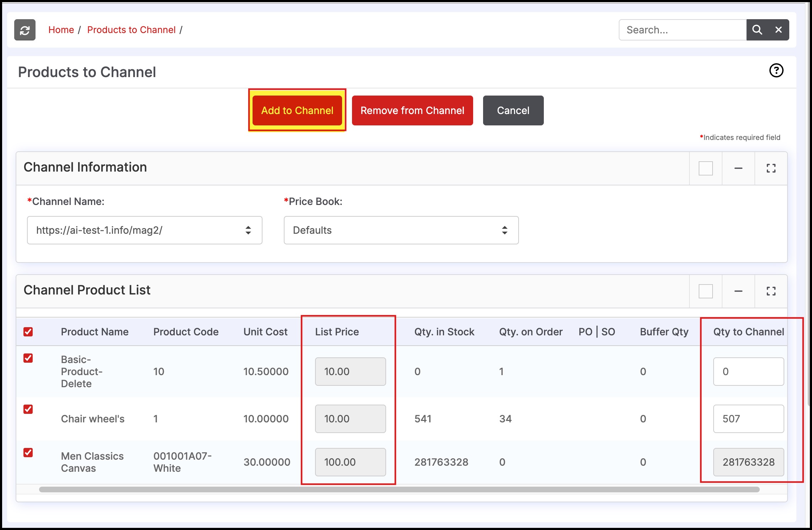Uncheck the Men Classics Canvas row checkbox
This screenshot has width=812, height=530.
28,453
